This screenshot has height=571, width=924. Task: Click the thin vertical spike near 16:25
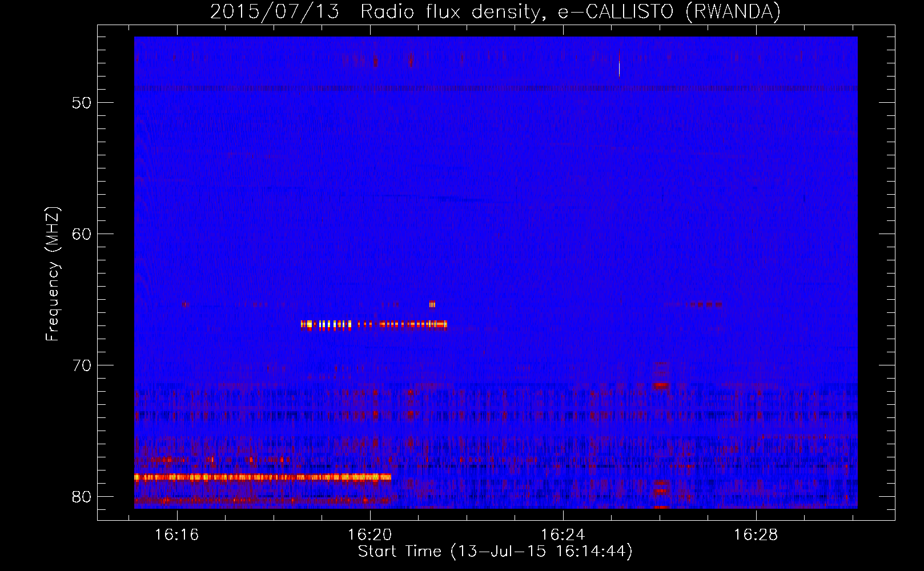tap(619, 63)
